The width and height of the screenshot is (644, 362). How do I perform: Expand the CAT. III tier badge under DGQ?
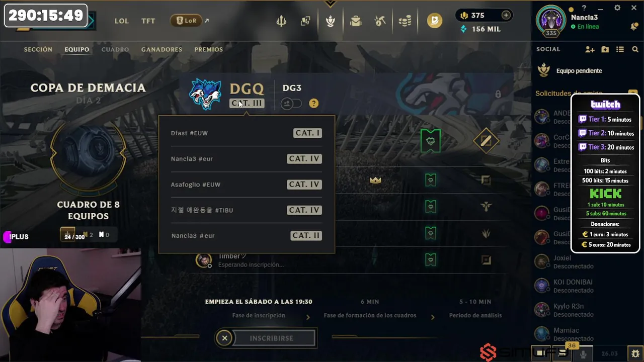[247, 103]
